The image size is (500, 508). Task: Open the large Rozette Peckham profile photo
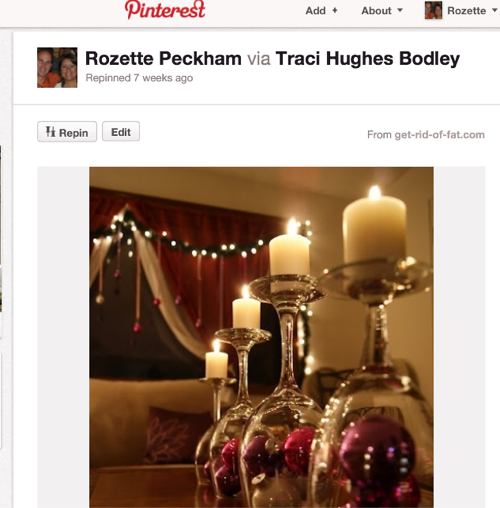tap(57, 68)
